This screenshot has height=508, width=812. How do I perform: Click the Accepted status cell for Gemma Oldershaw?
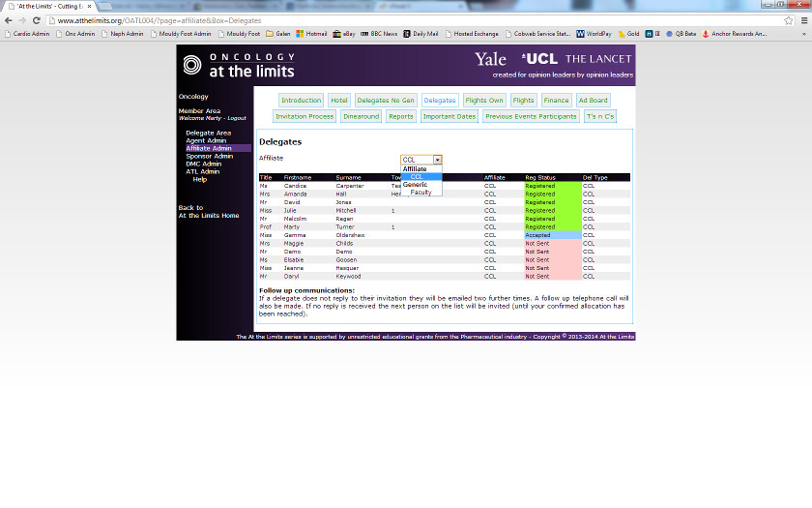tap(553, 235)
